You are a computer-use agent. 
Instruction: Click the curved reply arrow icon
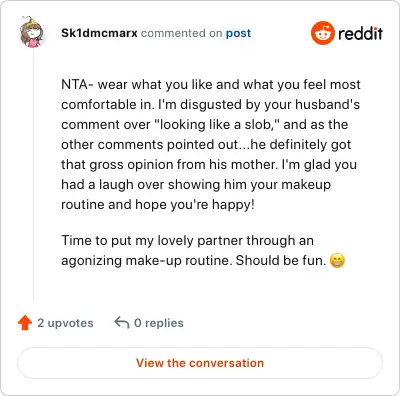coord(122,322)
